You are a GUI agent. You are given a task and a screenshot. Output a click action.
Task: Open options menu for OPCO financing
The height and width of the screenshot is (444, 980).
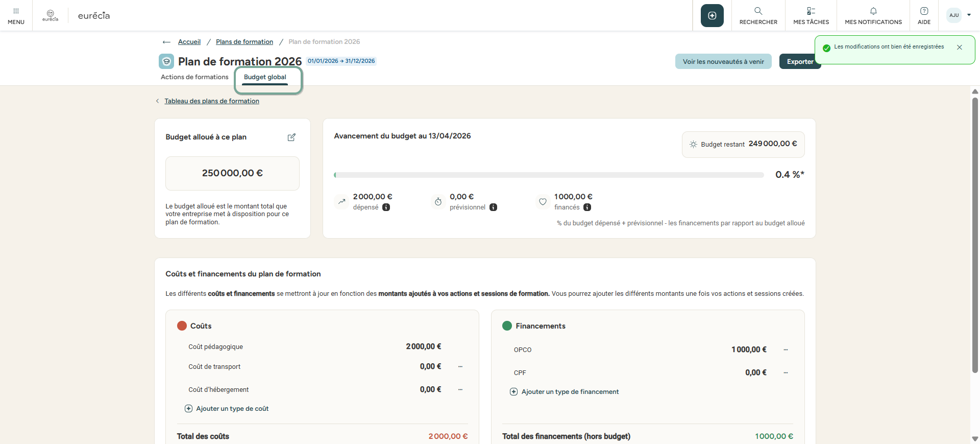click(x=786, y=350)
